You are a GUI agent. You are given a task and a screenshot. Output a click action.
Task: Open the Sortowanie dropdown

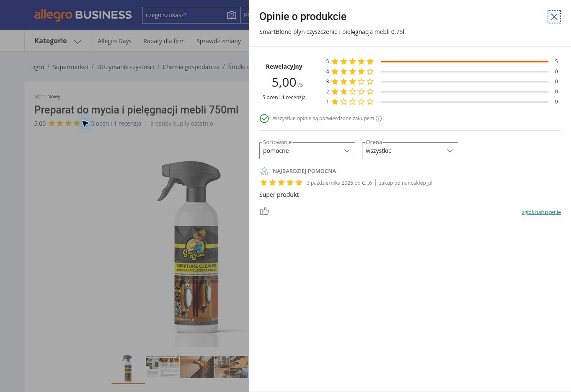click(x=307, y=151)
